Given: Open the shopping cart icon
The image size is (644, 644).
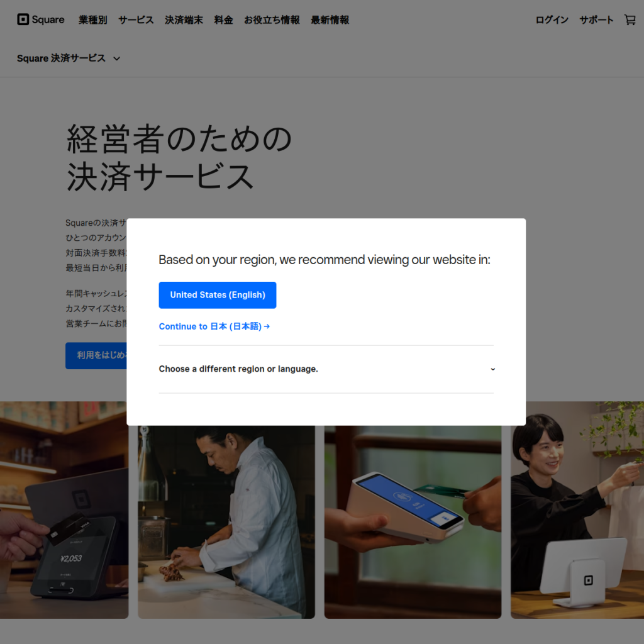Looking at the screenshot, I should pyautogui.click(x=630, y=19).
